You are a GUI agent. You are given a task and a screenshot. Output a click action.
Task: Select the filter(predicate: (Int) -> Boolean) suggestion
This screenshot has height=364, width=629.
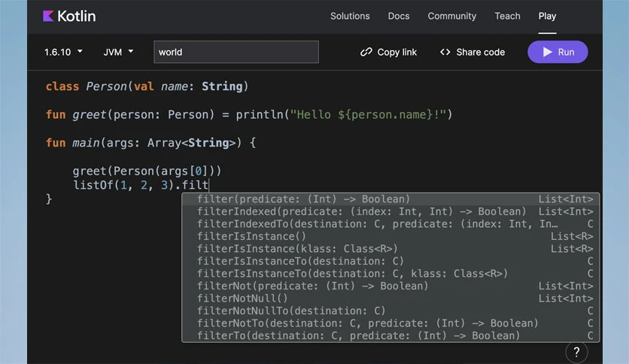pos(390,199)
